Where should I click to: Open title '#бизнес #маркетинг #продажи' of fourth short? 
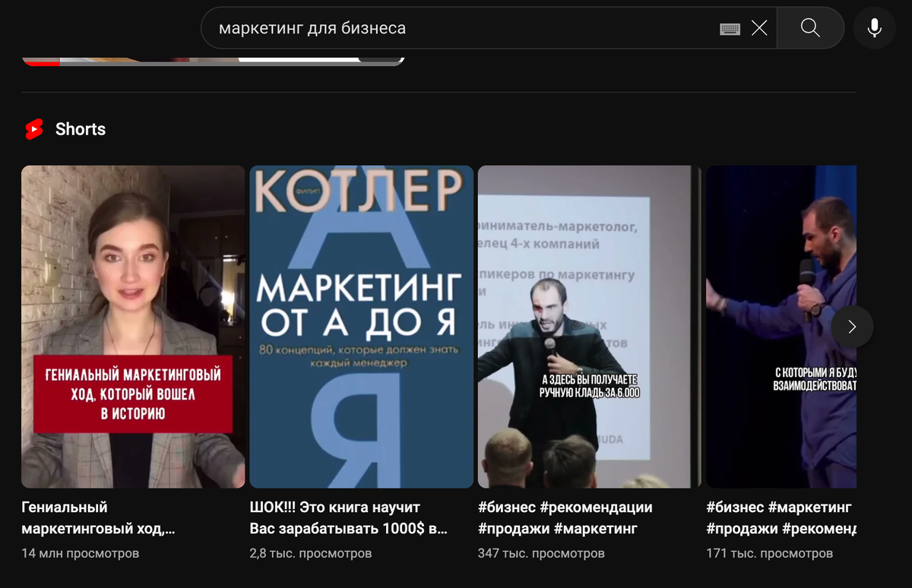[x=781, y=517]
